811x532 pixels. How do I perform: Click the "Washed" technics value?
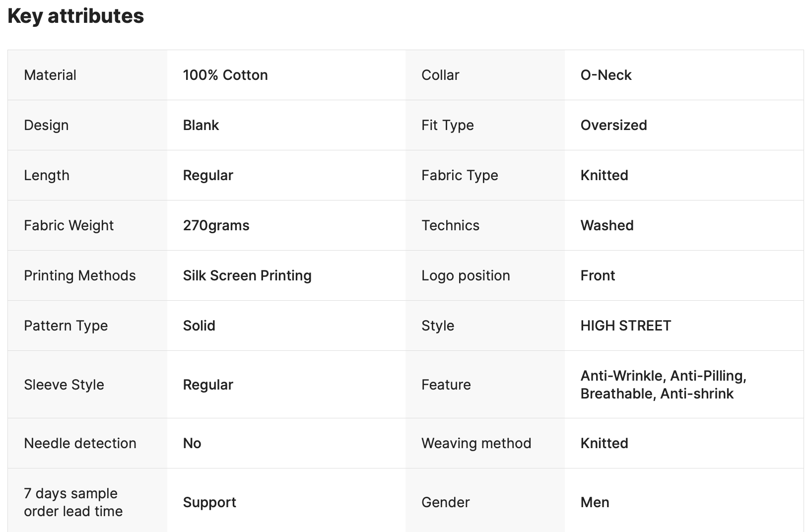607,225
